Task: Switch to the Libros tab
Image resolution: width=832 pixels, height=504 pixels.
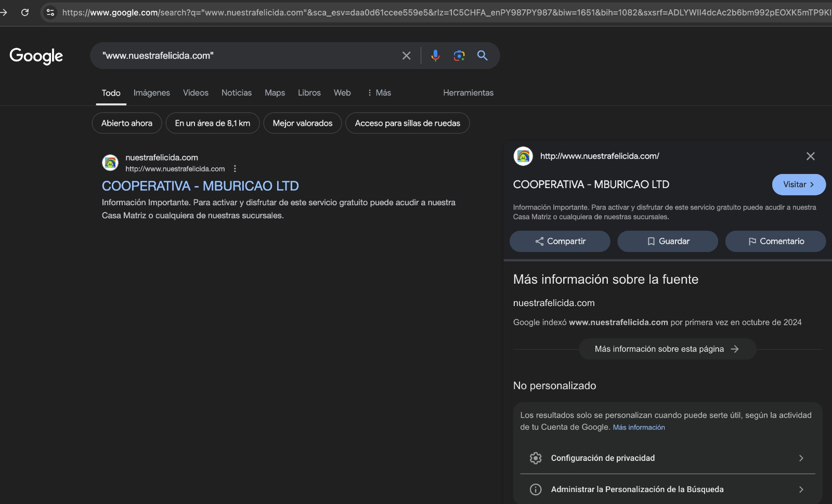Action: click(309, 92)
